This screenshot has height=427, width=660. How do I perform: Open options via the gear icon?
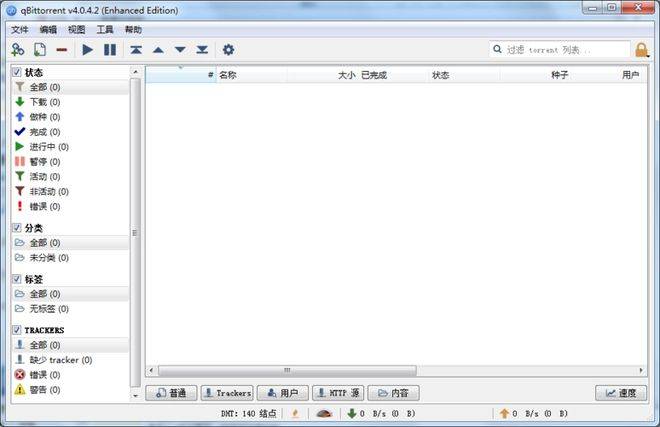point(228,50)
